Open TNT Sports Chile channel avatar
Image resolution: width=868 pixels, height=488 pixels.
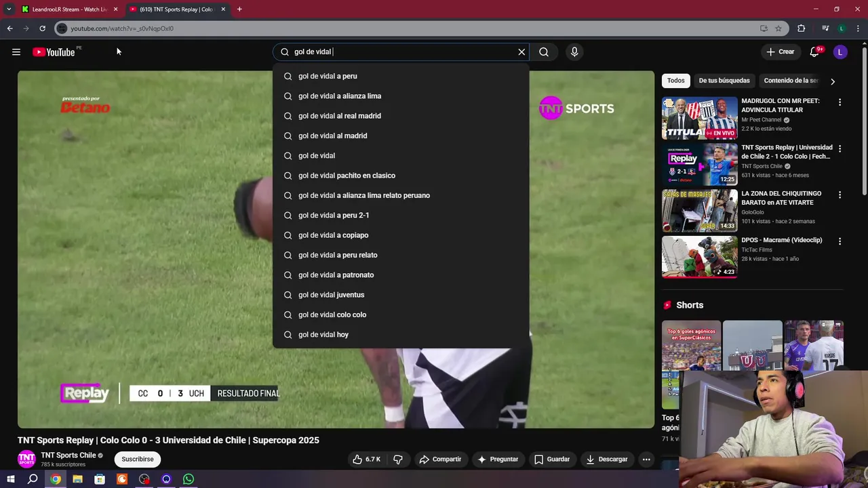coord(26,459)
